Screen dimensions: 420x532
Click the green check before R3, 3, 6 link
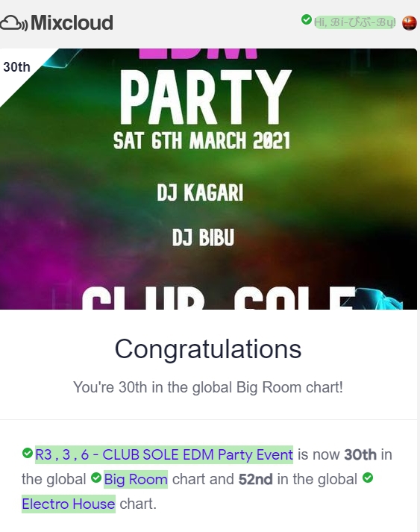28,453
